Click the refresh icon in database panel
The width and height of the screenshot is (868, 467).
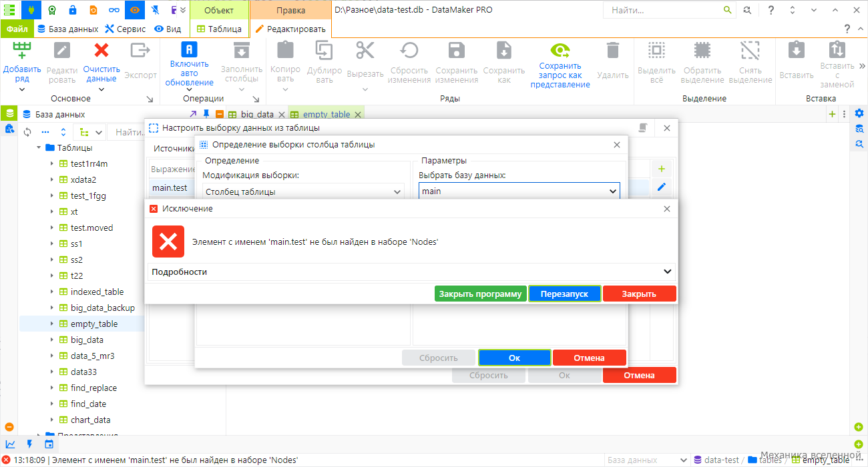[27, 132]
